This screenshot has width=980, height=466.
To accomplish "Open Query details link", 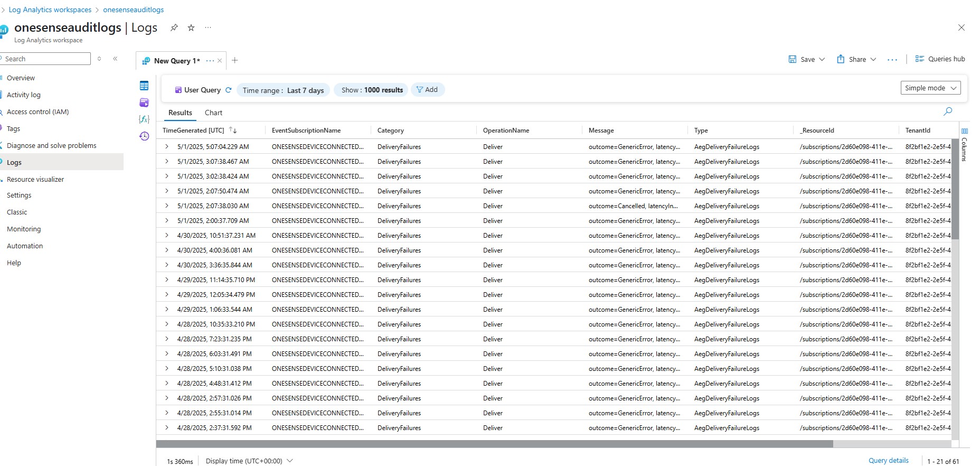I will coord(889,460).
